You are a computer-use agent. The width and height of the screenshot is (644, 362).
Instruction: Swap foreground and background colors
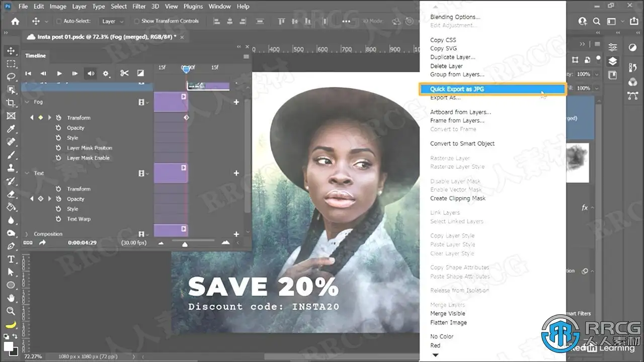15,336
